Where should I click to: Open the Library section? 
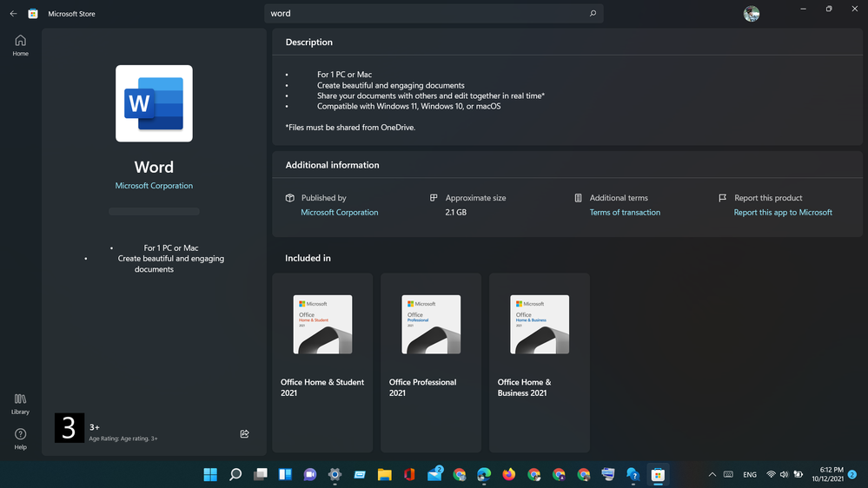click(21, 404)
